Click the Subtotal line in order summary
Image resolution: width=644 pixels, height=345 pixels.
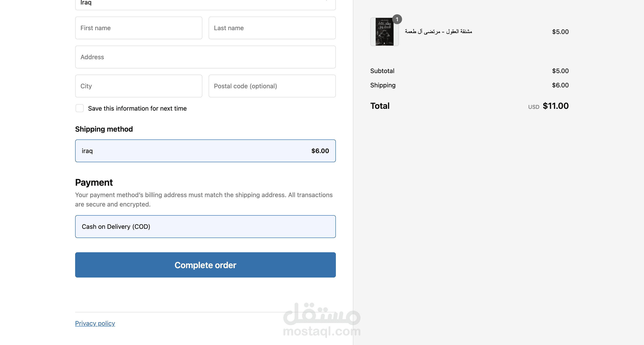click(469, 71)
